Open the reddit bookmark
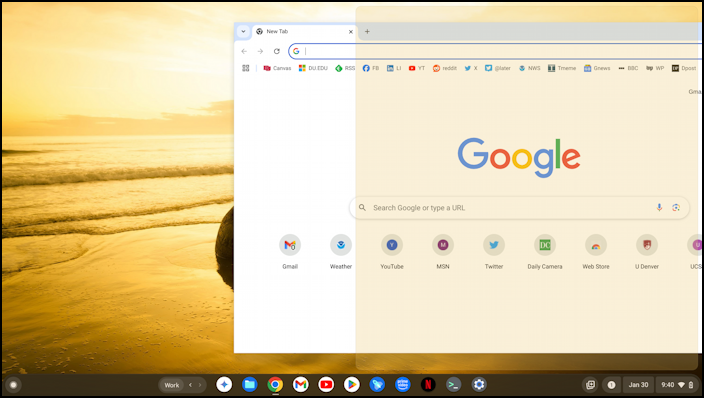The width and height of the screenshot is (704, 398). tap(445, 68)
